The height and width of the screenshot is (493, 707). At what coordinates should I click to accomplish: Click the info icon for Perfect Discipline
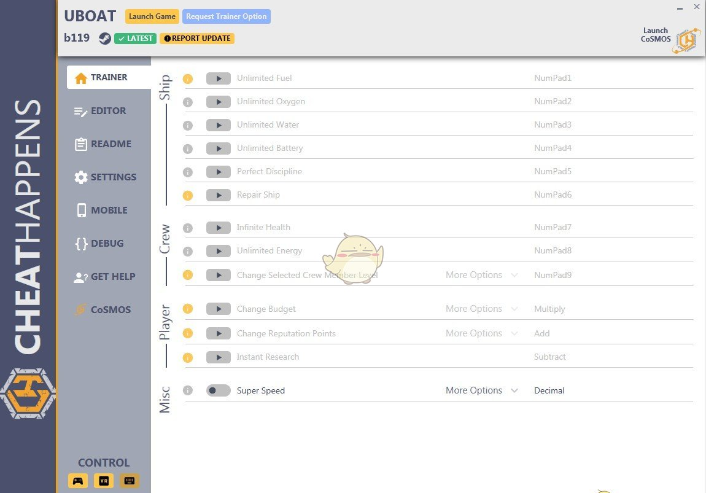[x=188, y=172]
